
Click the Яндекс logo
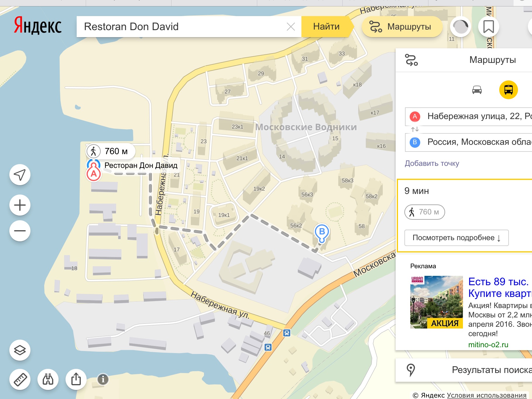38,26
